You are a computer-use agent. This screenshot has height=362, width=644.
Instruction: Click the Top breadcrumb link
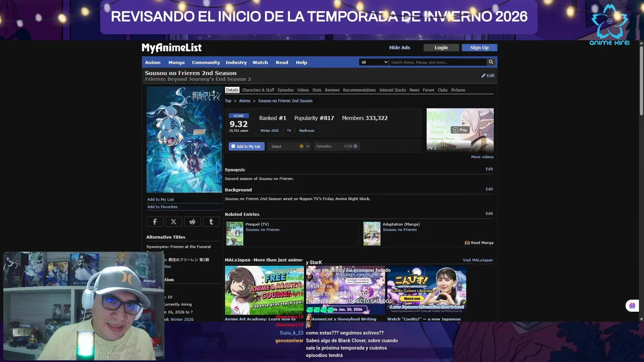228,101
